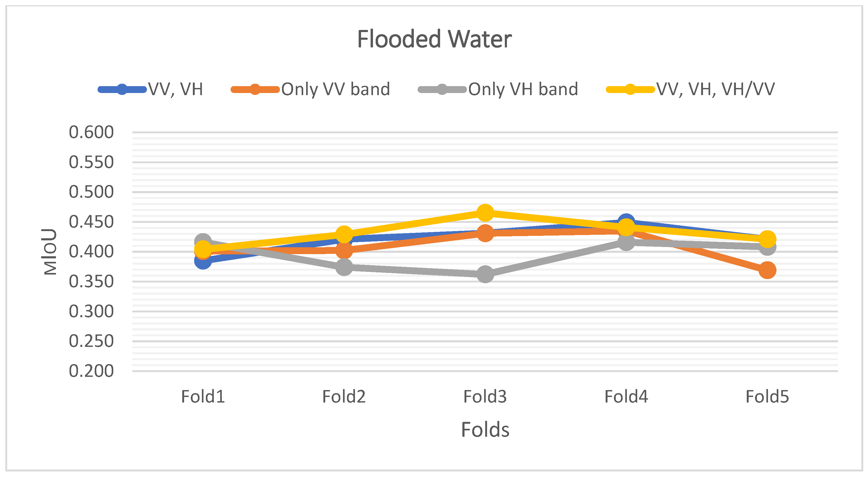This screenshot has width=868, height=477.
Task: Click the Flooded Water chart title
Action: [x=434, y=39]
